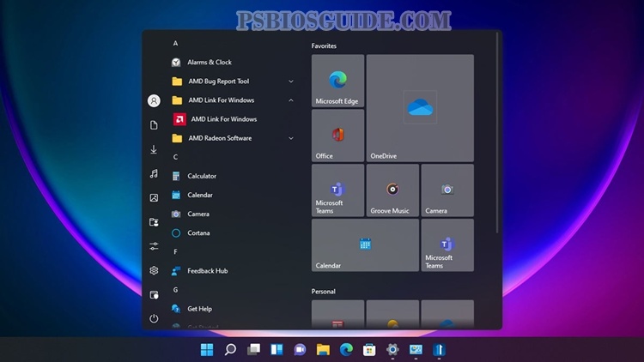Open Music folder icon in sidebar

(x=154, y=173)
